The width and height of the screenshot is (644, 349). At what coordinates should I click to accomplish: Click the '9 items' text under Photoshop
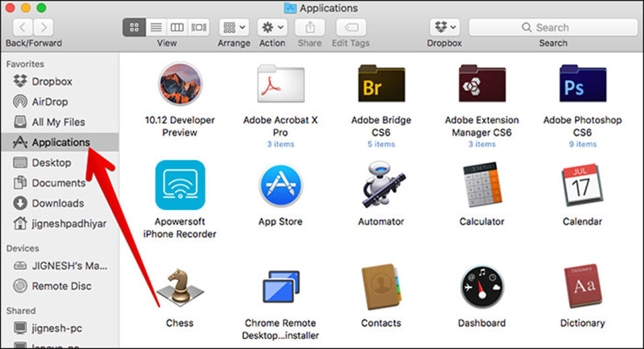583,144
